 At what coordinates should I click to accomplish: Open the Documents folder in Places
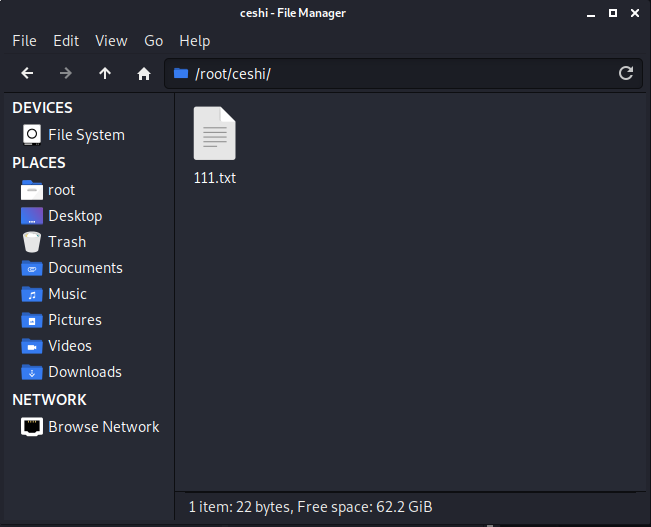click(x=85, y=268)
